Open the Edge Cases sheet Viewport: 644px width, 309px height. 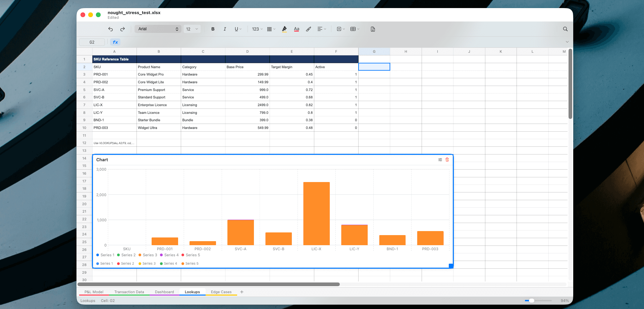(221, 292)
